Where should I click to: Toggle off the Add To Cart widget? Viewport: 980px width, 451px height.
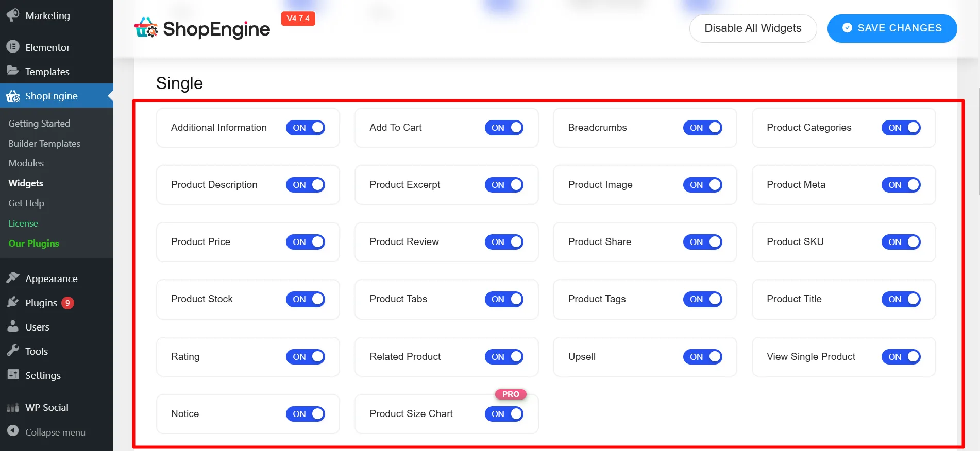503,128
